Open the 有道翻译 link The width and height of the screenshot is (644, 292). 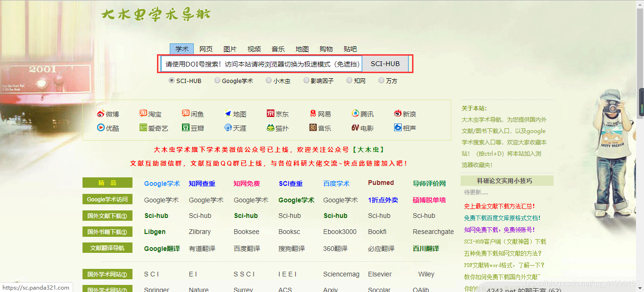point(202,249)
